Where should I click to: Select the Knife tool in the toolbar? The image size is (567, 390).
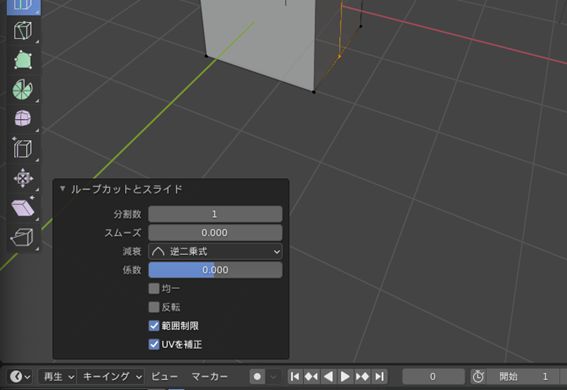(x=23, y=30)
